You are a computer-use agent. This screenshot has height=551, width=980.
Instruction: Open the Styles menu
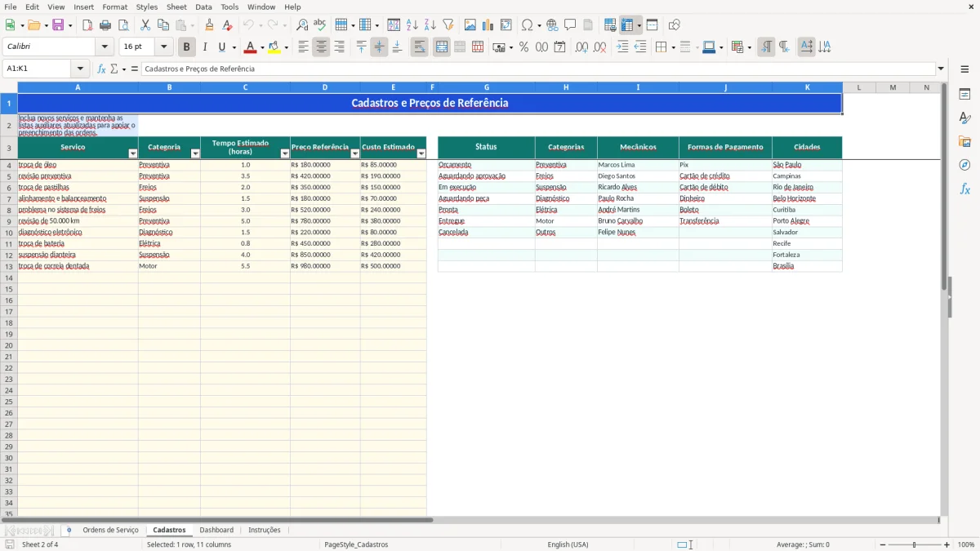pos(147,7)
